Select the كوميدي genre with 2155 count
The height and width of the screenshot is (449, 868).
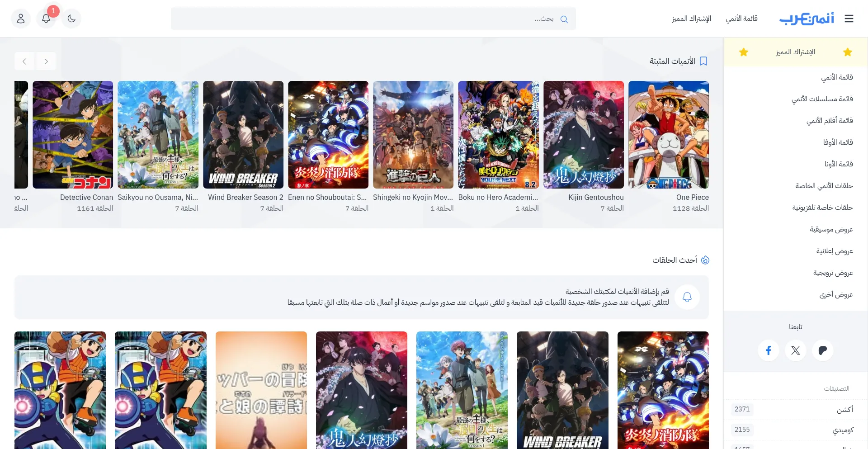(x=796, y=430)
